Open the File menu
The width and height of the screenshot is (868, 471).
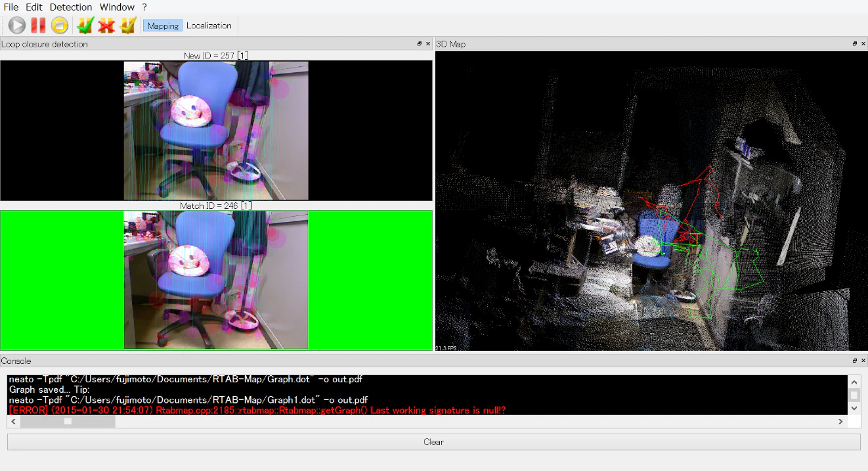point(11,7)
